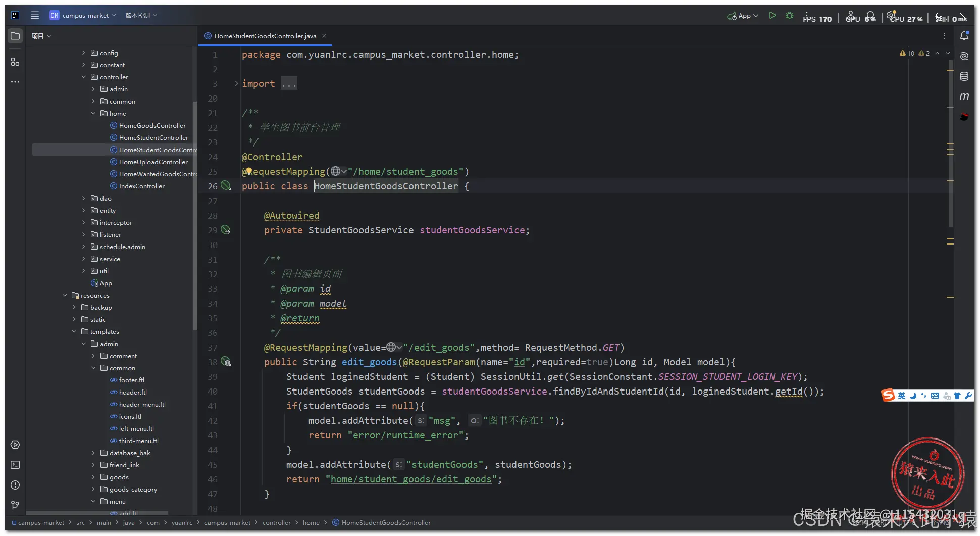The width and height of the screenshot is (980, 536).
Task: Expand the folded import block
Action: click(x=236, y=83)
